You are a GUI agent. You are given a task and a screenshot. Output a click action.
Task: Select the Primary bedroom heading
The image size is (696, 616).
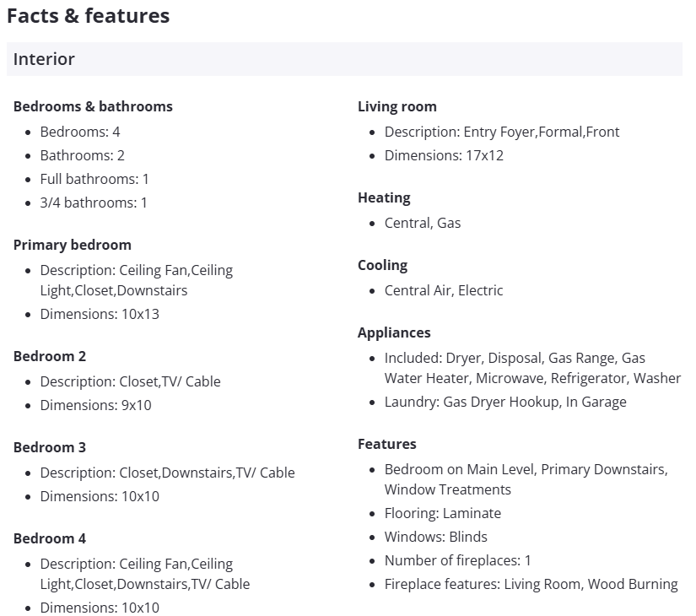(73, 245)
